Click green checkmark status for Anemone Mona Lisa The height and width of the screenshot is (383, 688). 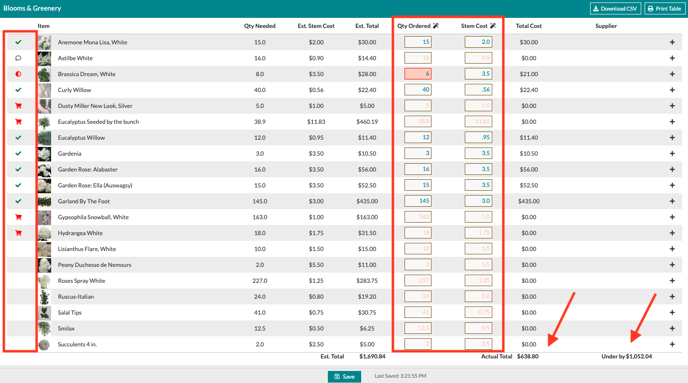click(18, 42)
